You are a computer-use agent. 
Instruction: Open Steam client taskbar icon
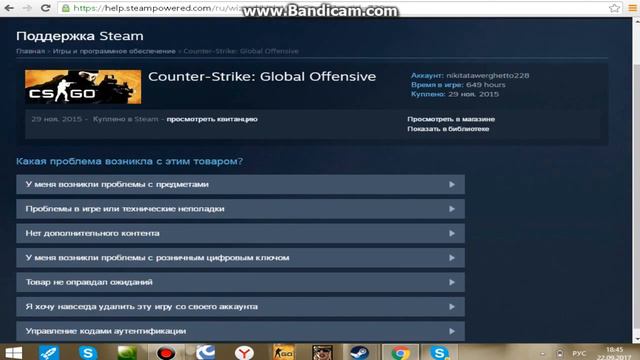(360, 353)
